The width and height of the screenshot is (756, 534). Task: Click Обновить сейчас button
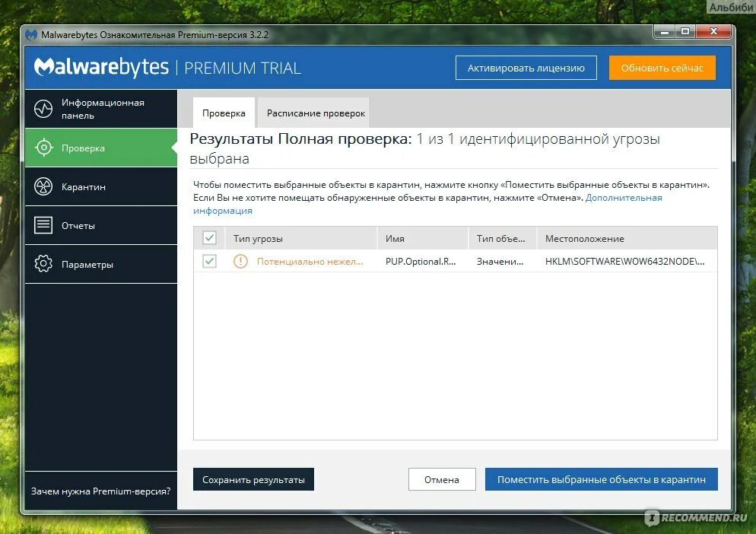[x=662, y=68]
